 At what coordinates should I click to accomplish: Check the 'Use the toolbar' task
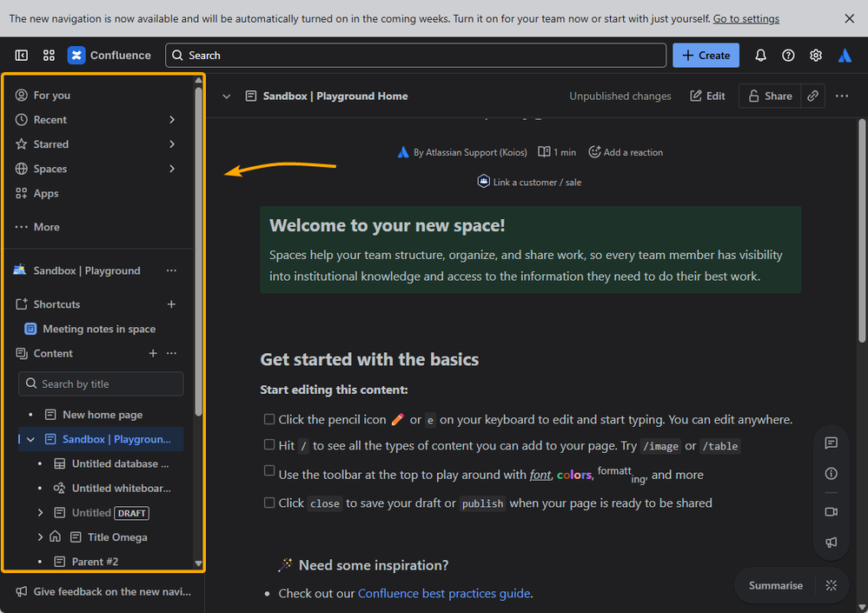click(269, 470)
